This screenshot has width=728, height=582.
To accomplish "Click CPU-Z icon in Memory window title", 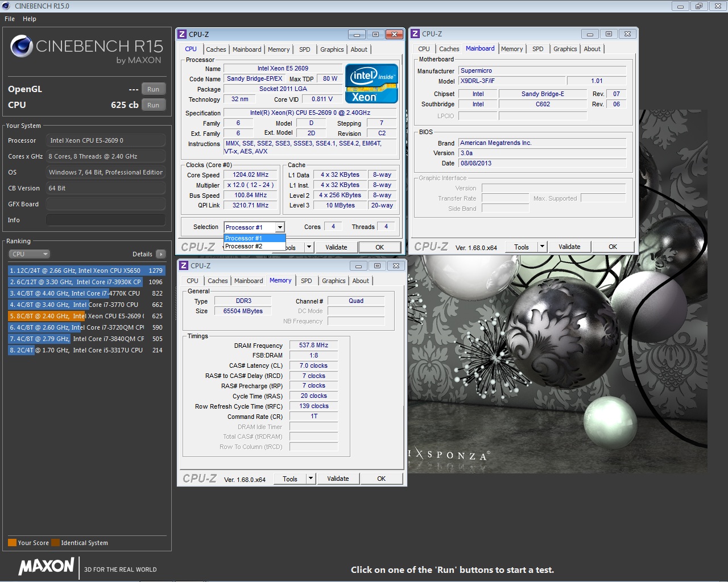I will click(184, 265).
